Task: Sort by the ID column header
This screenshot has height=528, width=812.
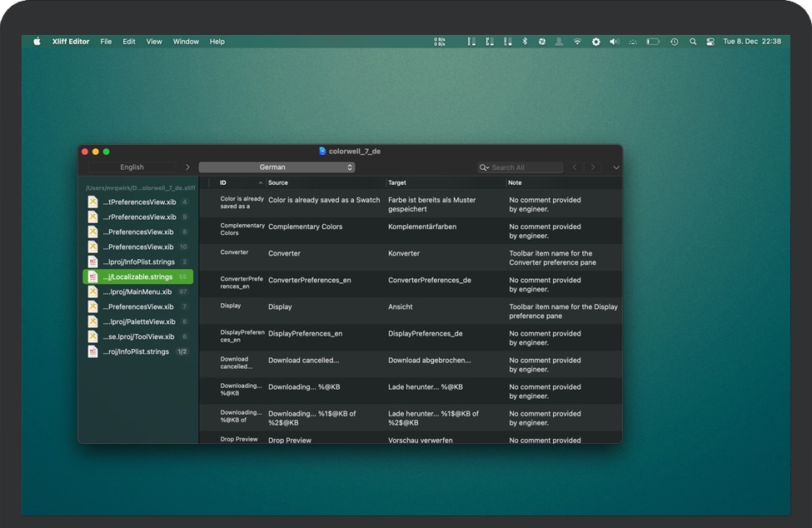Action: point(223,182)
